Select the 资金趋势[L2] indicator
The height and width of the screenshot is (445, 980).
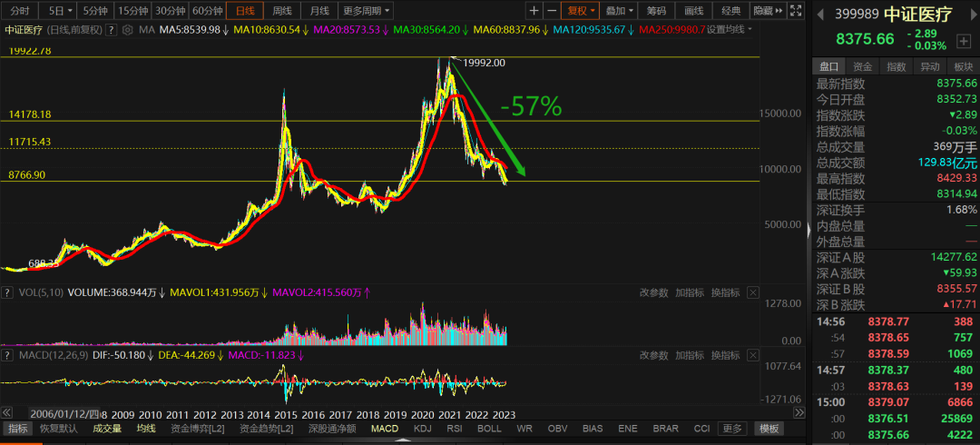267,429
